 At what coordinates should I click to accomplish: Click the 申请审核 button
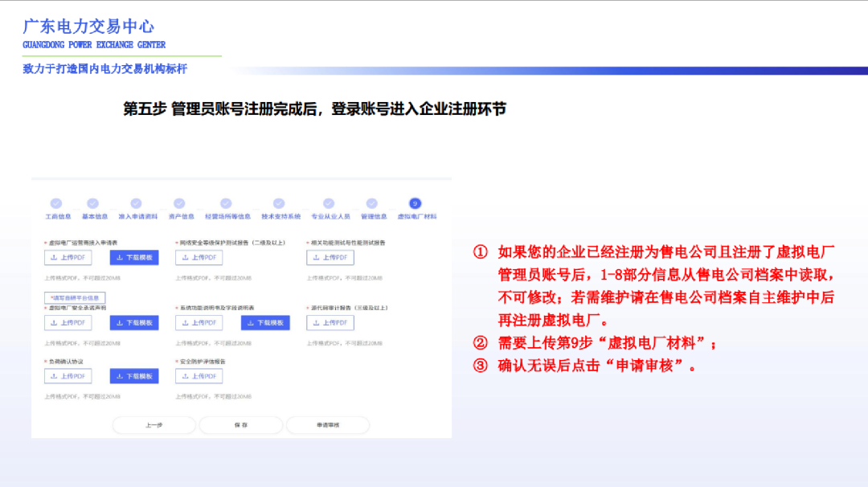tap(327, 424)
